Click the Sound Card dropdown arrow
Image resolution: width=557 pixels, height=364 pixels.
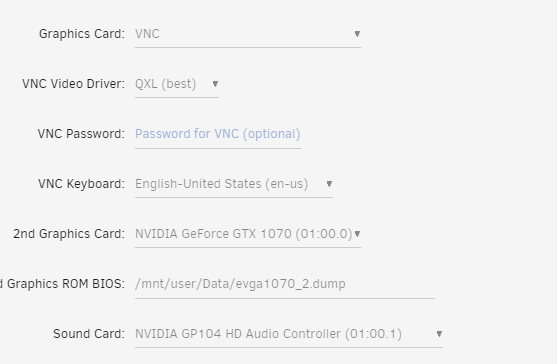[x=439, y=334]
